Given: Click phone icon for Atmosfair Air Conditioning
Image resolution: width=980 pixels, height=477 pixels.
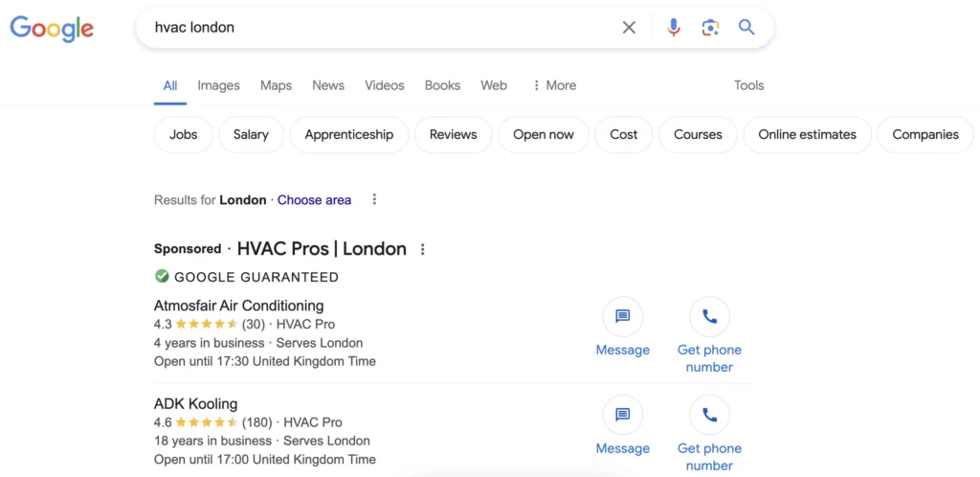Looking at the screenshot, I should [x=709, y=316].
